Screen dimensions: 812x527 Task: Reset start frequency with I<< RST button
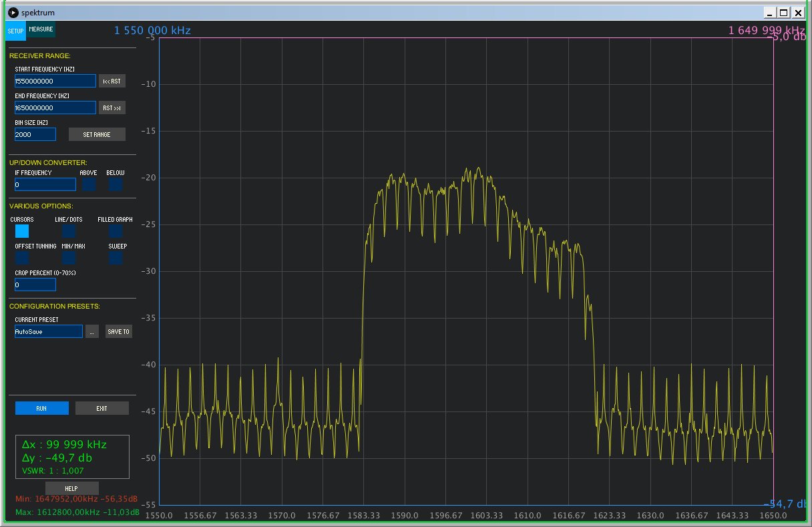coord(112,81)
